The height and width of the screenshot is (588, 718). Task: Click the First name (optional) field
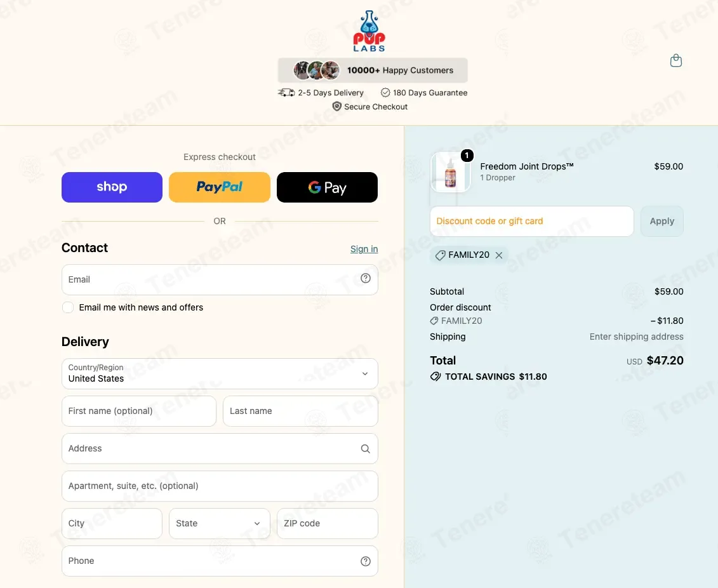(139, 411)
